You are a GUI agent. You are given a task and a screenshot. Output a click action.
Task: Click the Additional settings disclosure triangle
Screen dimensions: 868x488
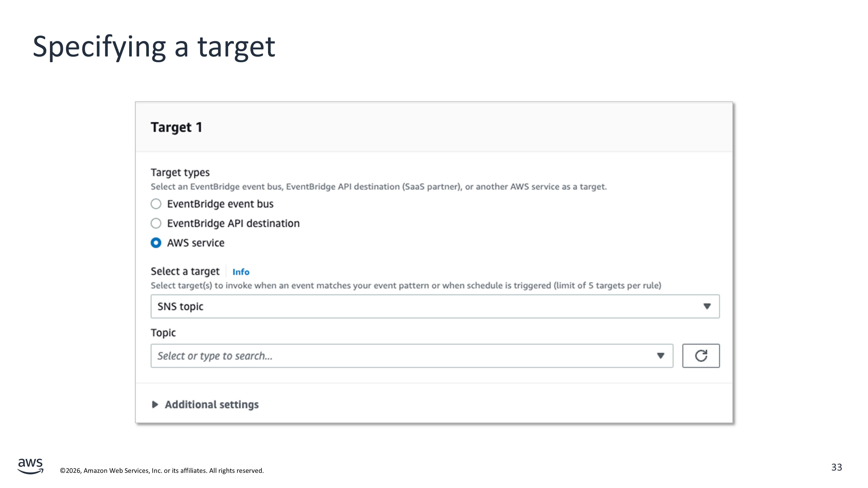155,404
